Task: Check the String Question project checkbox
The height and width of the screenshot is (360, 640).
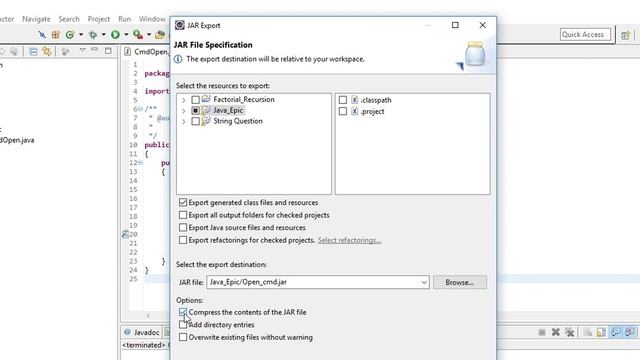Action: pyautogui.click(x=196, y=121)
